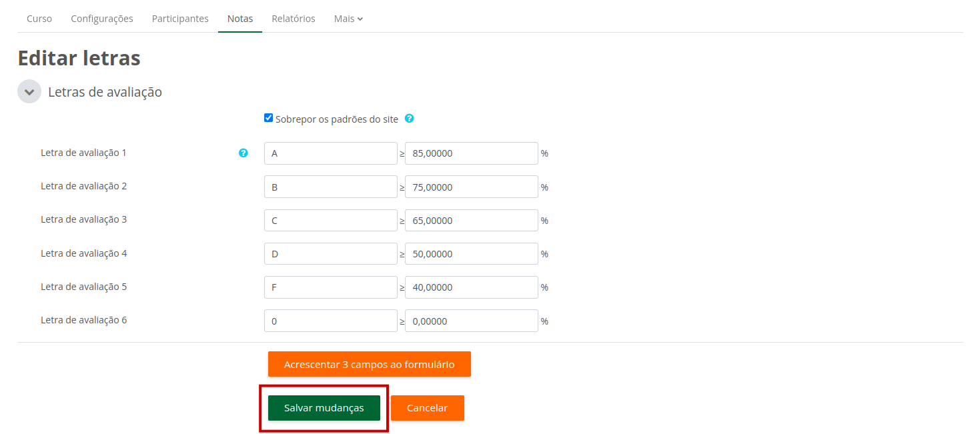Select the Notas tab
The height and width of the screenshot is (434, 980).
[x=240, y=19]
